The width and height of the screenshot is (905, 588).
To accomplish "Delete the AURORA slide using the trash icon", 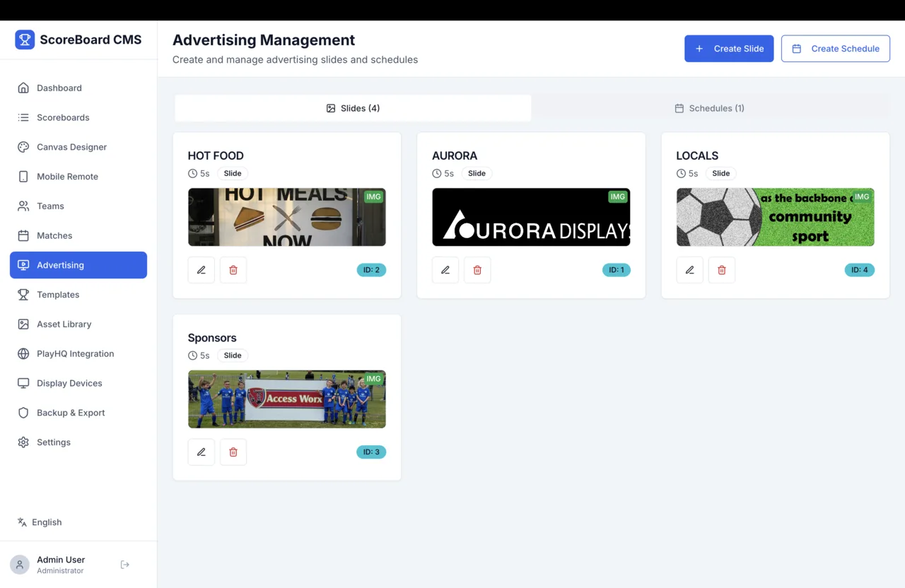I will tap(477, 269).
